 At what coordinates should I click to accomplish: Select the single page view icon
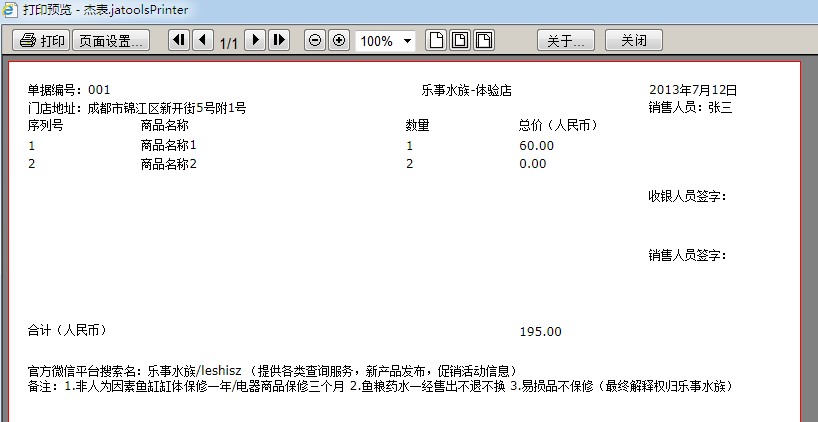pos(436,40)
